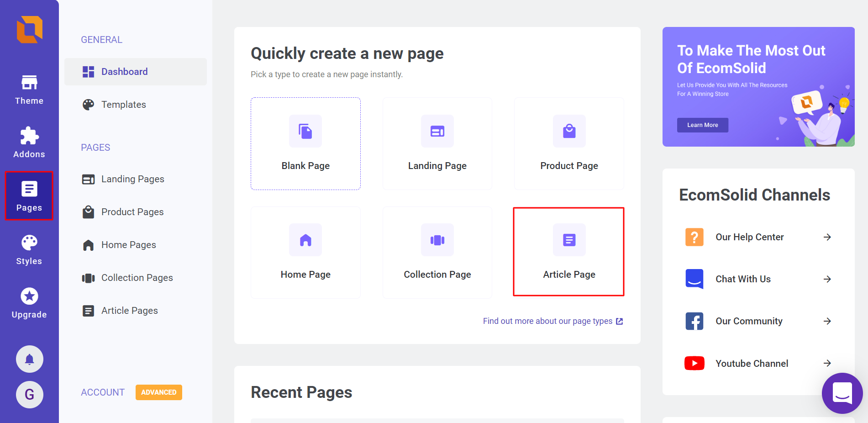868x423 pixels.
Task: Click the Facebook community icon
Action: [x=694, y=321]
